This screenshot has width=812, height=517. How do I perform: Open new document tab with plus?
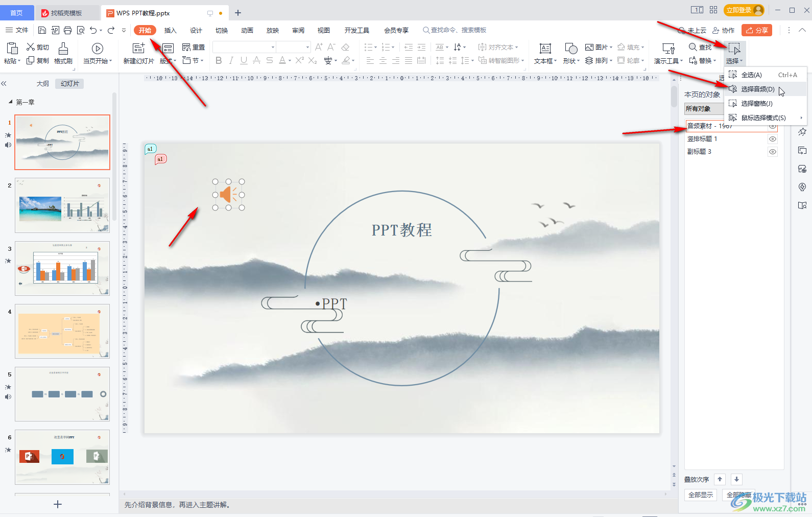[238, 13]
